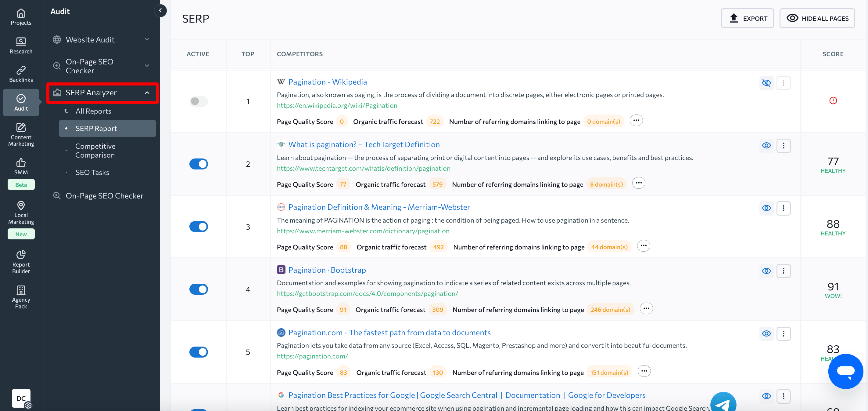Viewport: 868px width, 411px height.
Task: Click the 246 domain(s) badge for Bootstrap
Action: coord(610,309)
